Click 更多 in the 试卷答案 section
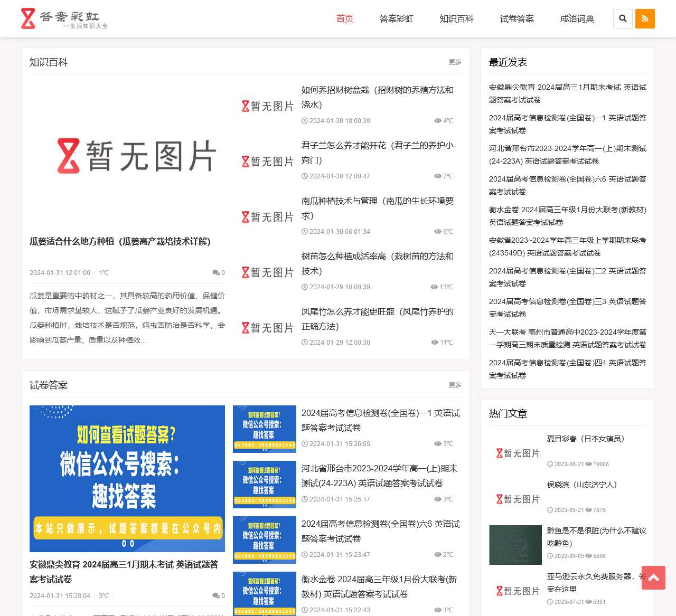The width and height of the screenshot is (676, 616). click(455, 385)
